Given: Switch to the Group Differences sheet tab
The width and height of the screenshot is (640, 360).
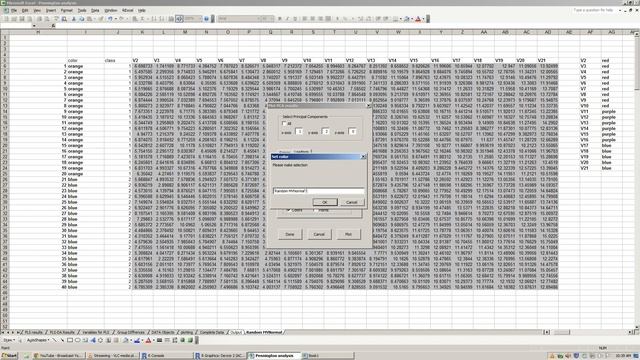Looking at the screenshot, I should [131, 332].
